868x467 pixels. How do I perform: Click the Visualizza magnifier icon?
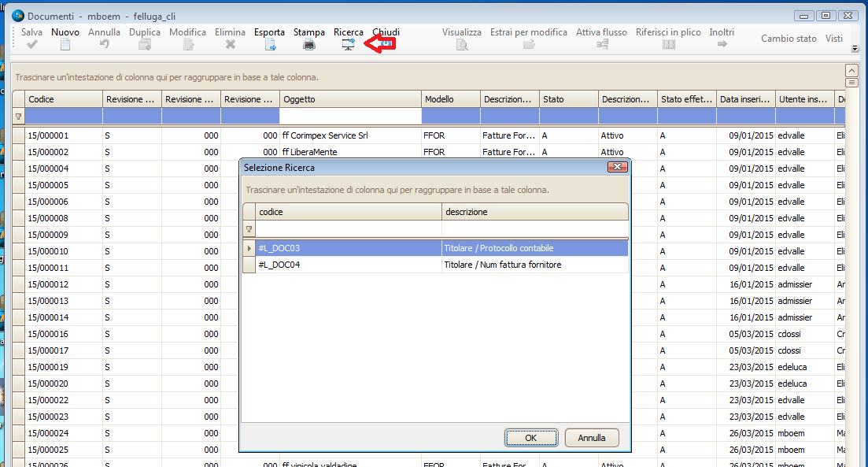point(462,45)
